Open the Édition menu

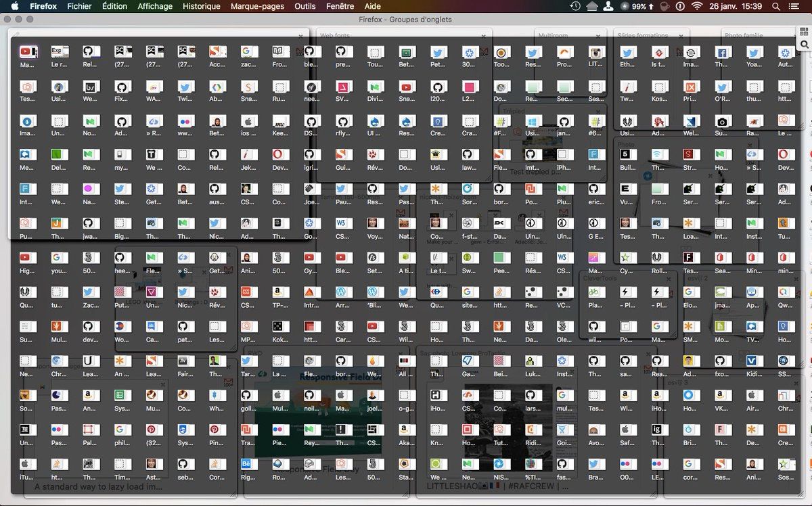click(x=114, y=6)
